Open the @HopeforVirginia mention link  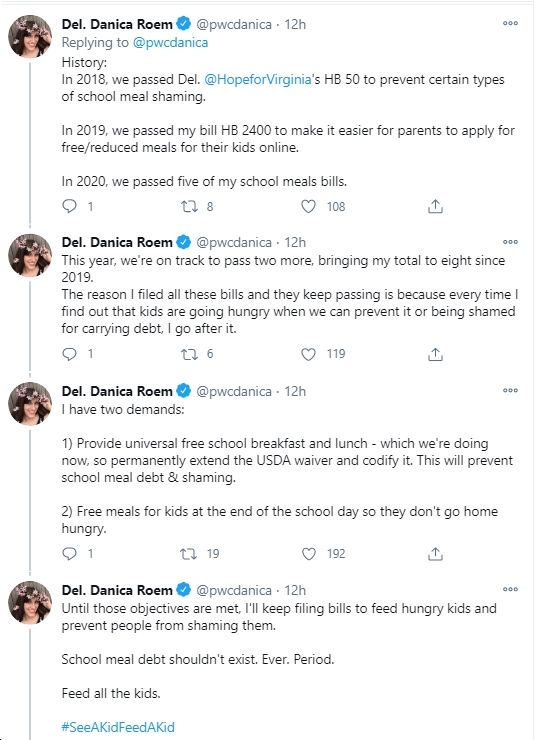coord(258,79)
